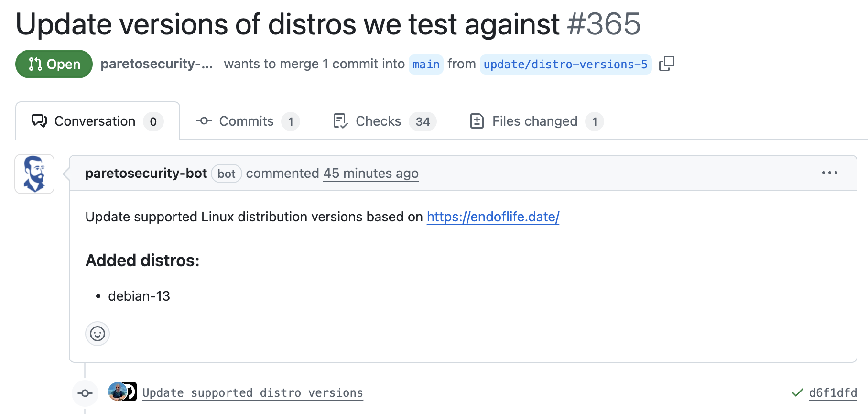Open the Update supported distro versions commit
The height and width of the screenshot is (414, 868).
coord(253,393)
